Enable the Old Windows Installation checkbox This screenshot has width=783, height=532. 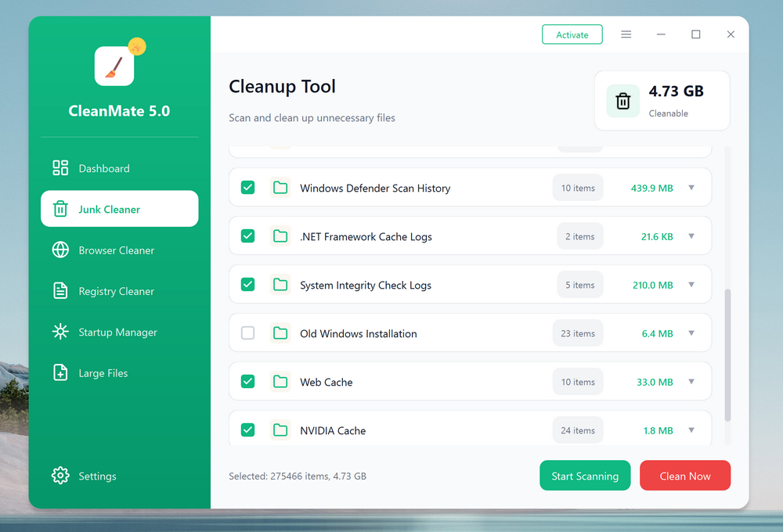[x=247, y=332]
